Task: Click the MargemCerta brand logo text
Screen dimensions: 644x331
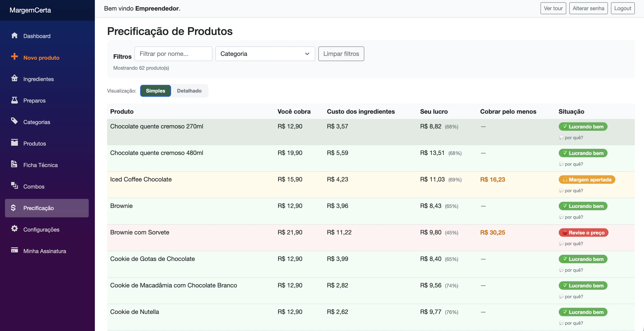Action: point(30,10)
